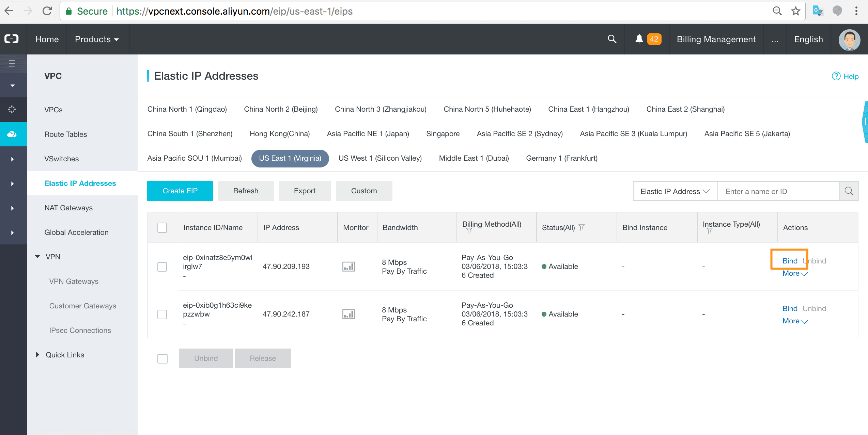Open notifications bell with 42 badge
The height and width of the screenshot is (435, 868).
(639, 39)
